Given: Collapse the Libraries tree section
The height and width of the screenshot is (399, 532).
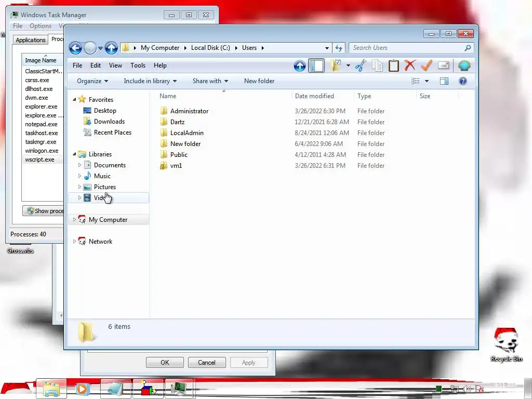Looking at the screenshot, I should tap(74, 154).
